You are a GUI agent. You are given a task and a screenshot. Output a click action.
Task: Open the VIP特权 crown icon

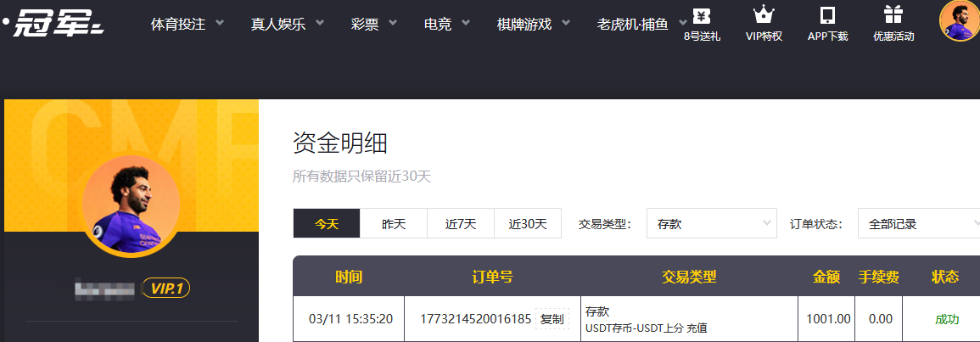tap(764, 16)
